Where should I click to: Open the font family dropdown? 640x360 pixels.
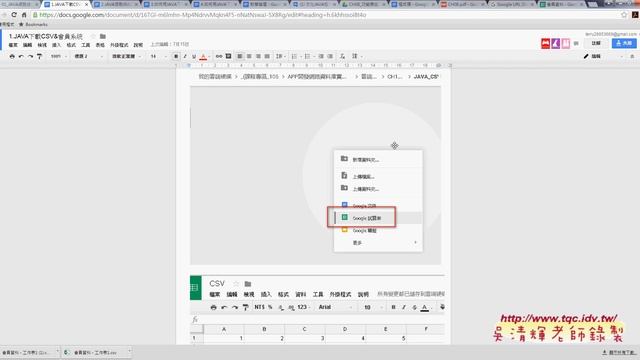point(127,56)
